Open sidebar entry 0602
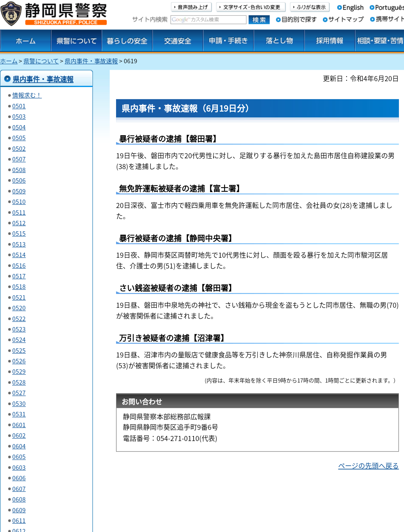The height and width of the screenshot is (532, 404). pyautogui.click(x=19, y=436)
